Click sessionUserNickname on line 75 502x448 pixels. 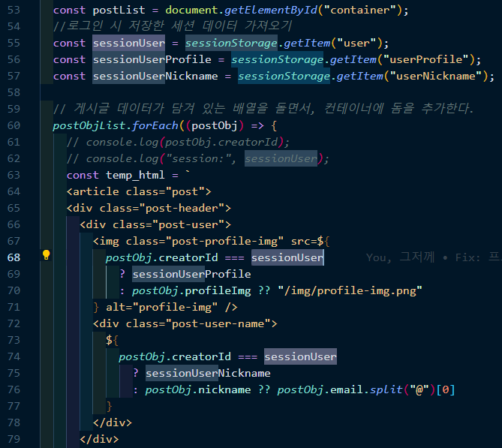point(208,374)
